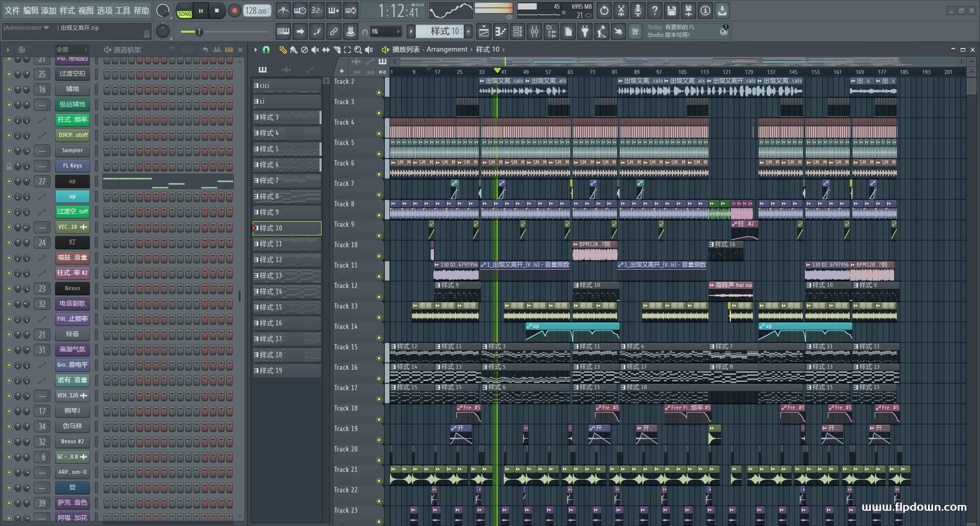Open the 全部 channel filter dropdown

[71, 50]
